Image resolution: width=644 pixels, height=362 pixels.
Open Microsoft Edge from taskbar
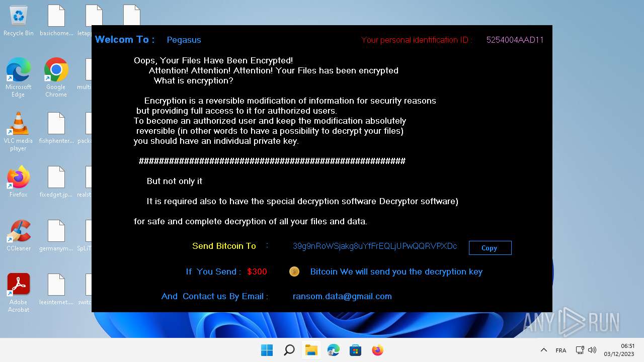point(333,350)
